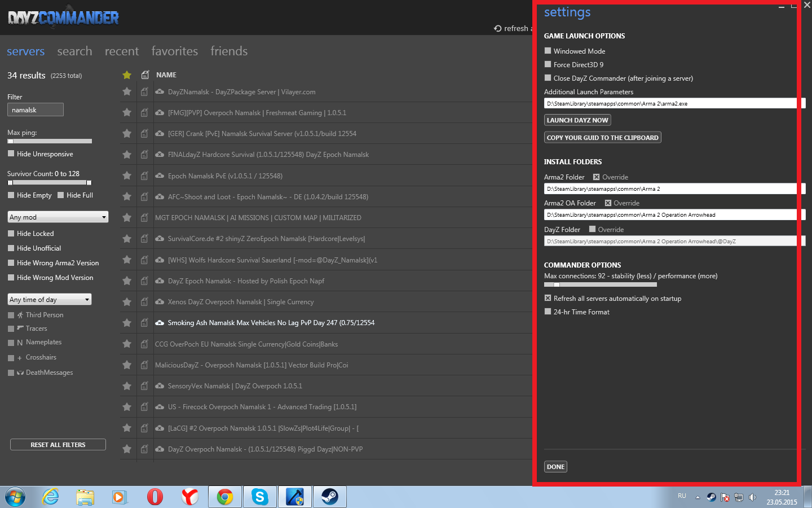The height and width of the screenshot is (508, 812).
Task: Click the star for US - Firecock Overpoch
Action: click(127, 407)
